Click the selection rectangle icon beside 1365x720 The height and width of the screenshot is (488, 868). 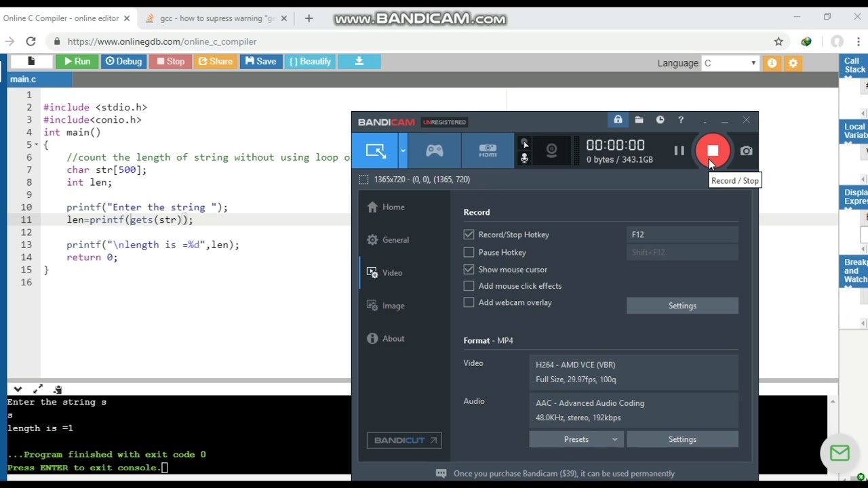[363, 180]
